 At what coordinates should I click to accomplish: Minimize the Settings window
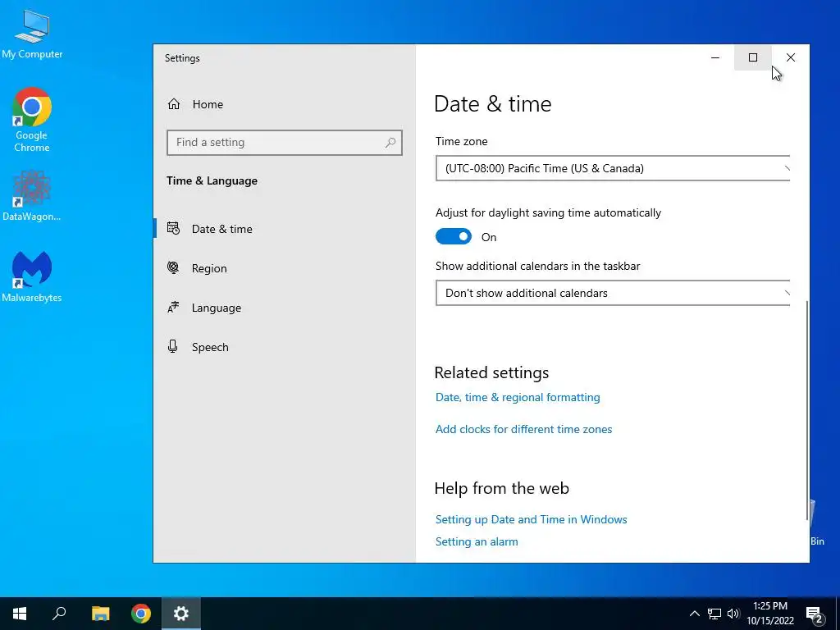click(715, 57)
